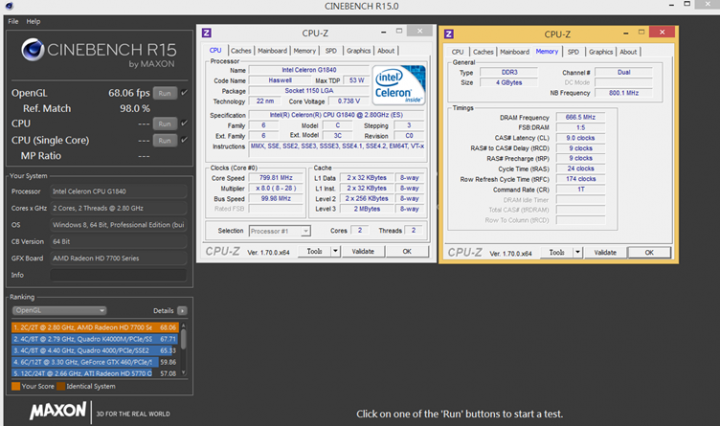Click the Intel Celeron logo badge
This screenshot has height=426, width=720.
coord(399,85)
